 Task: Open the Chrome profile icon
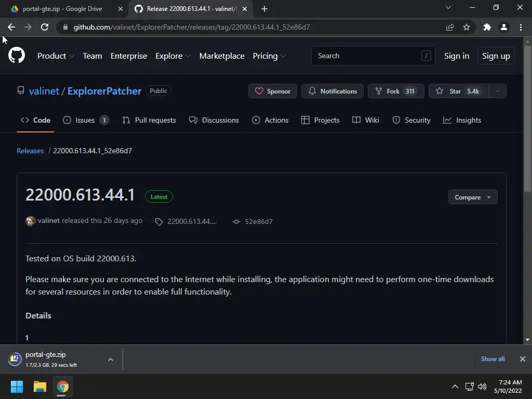pyautogui.click(x=504, y=27)
